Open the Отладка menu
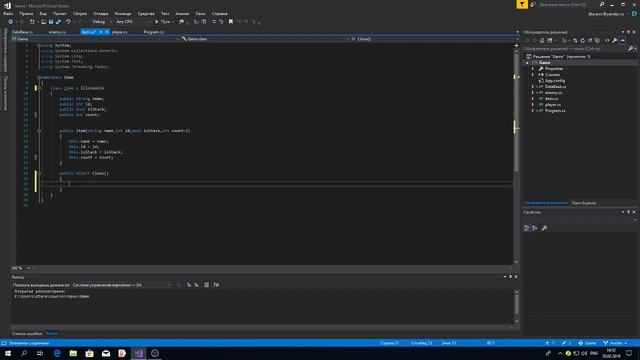The width and height of the screenshot is (640, 360). tap(100, 13)
